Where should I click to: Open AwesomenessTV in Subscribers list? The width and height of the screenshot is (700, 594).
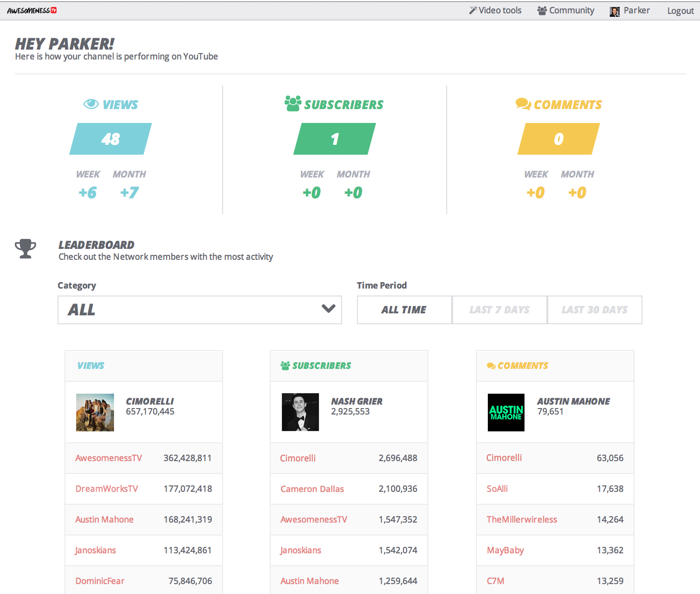[314, 520]
